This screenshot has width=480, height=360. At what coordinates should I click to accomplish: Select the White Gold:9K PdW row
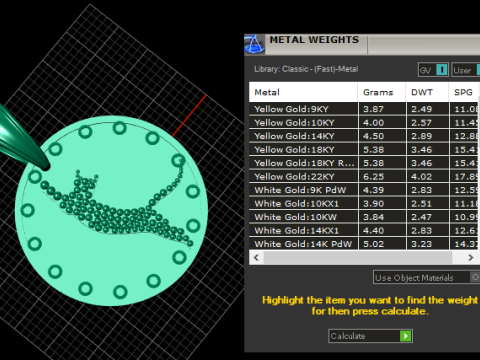point(364,190)
